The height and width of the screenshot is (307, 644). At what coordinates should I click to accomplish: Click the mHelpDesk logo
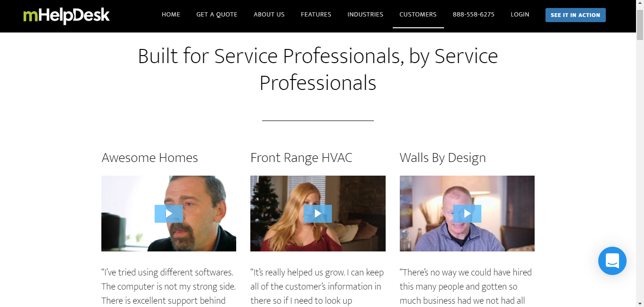coord(66,16)
